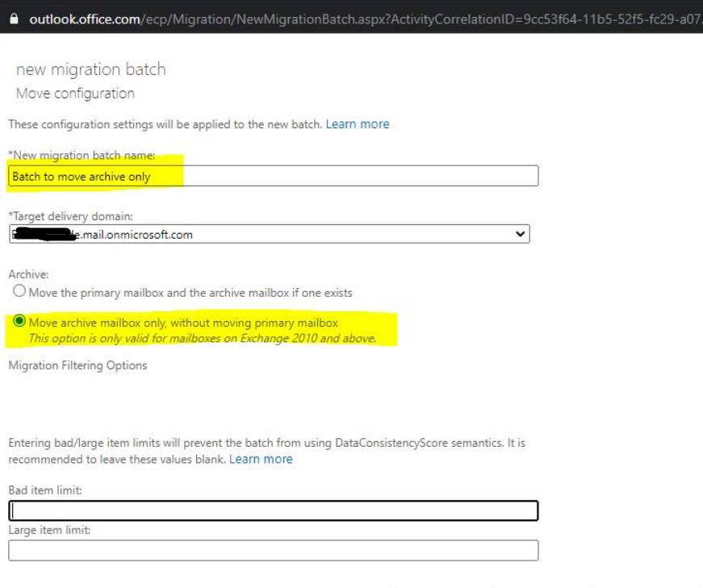703x588 pixels.
Task: Open Learn more link beside DataConsistencyScore text
Action: coord(261,459)
